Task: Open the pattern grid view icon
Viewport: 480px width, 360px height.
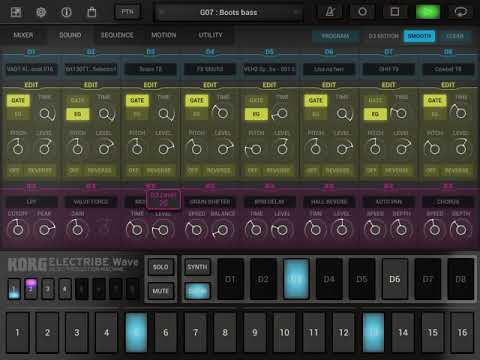Action: tap(16, 12)
